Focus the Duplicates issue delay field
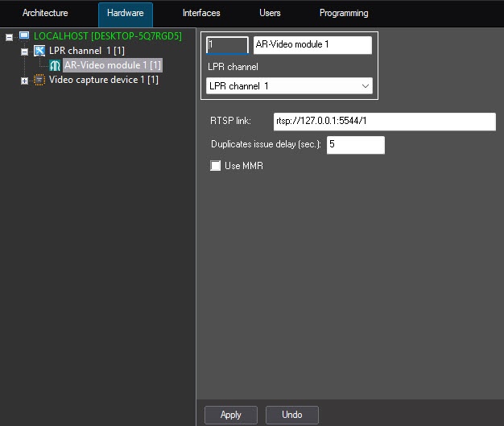 click(x=355, y=145)
